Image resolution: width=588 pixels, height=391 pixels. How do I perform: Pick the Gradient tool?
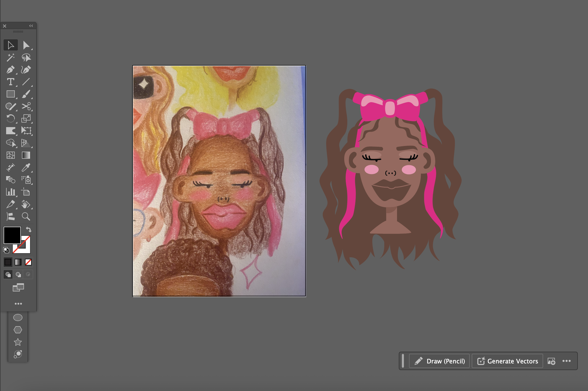(26, 155)
